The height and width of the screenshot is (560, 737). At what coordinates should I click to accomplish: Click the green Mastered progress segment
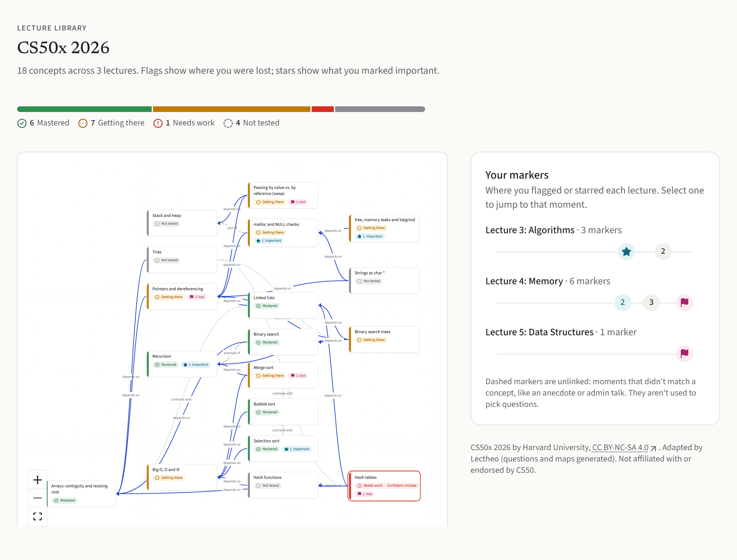click(84, 109)
